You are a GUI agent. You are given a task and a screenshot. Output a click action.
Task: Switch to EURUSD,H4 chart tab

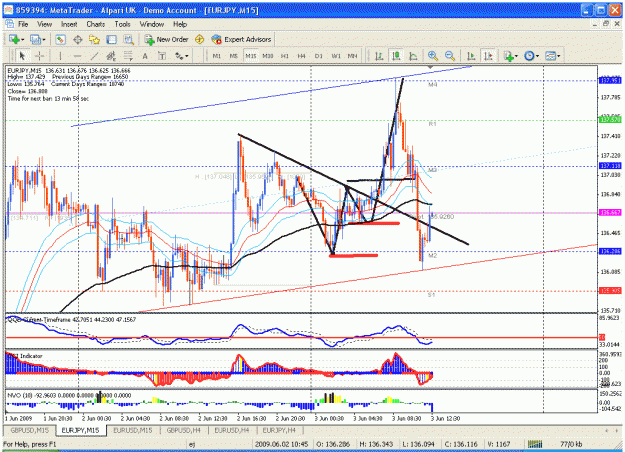(x=232, y=430)
